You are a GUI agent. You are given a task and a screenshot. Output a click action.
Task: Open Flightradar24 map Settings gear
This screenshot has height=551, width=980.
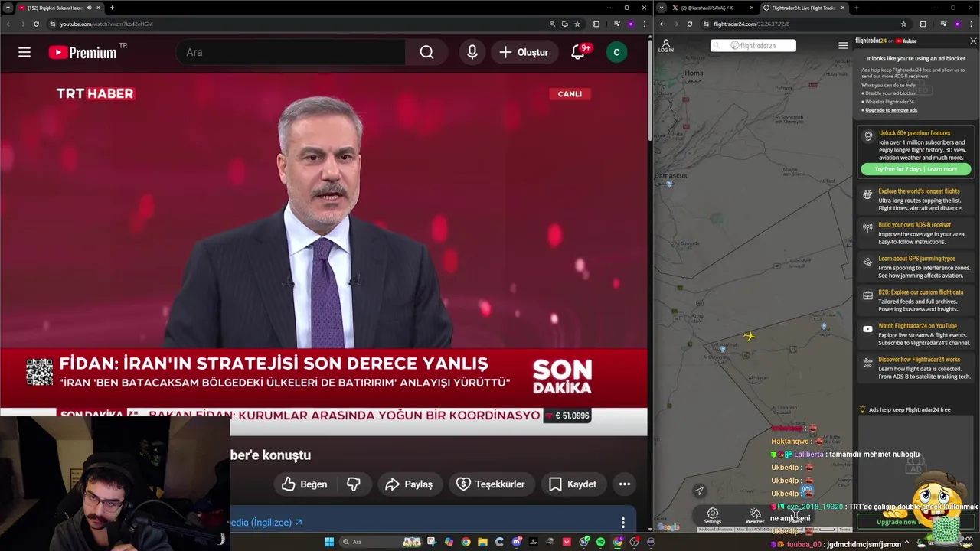point(713,515)
